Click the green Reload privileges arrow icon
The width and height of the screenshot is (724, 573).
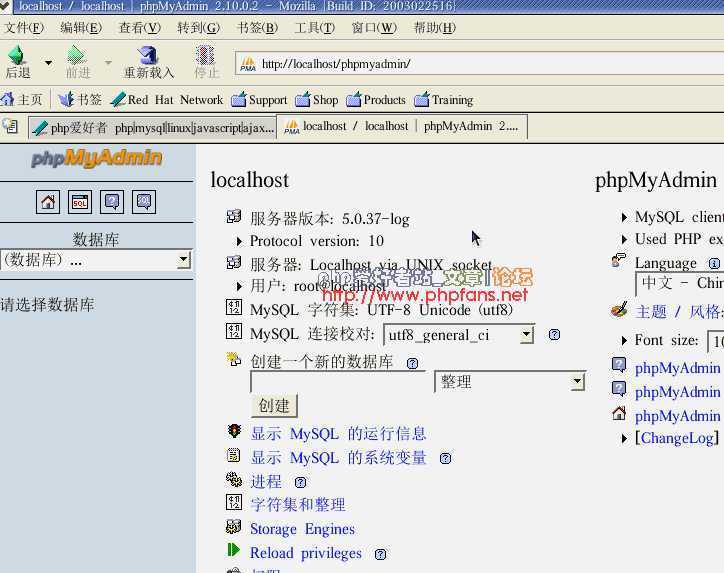234,550
